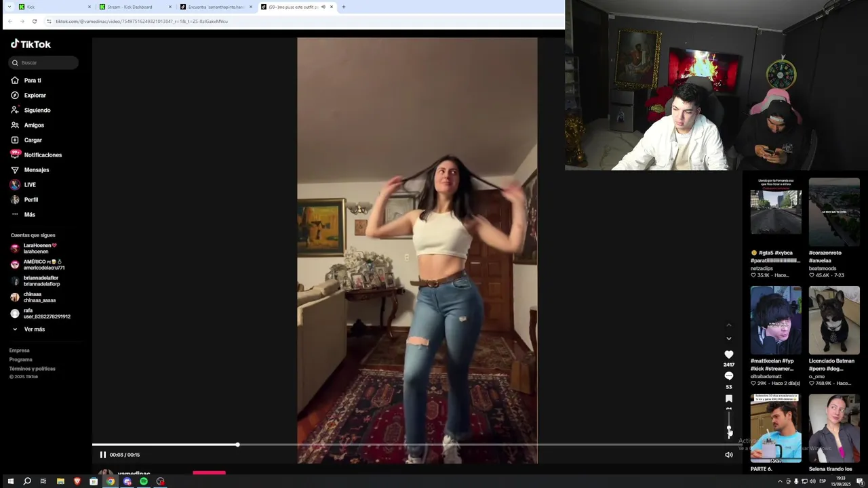Image resolution: width=868 pixels, height=488 pixels.
Task: Click the Notificaciones badge icon
Action: (15, 155)
